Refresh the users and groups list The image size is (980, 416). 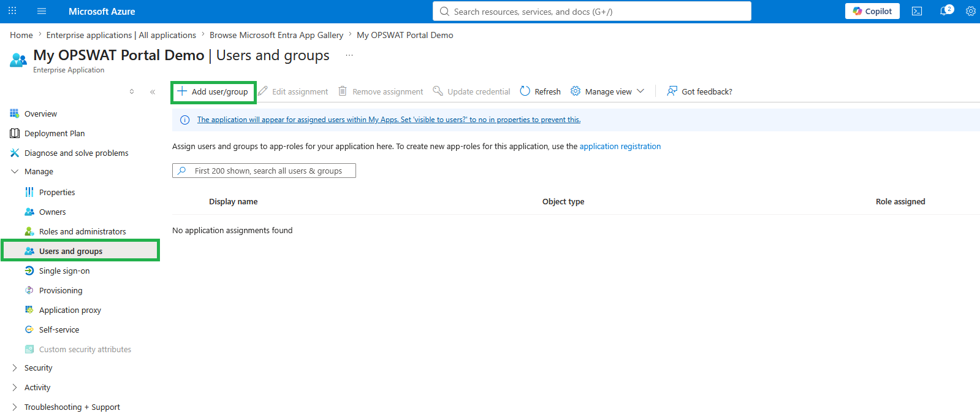(x=540, y=91)
